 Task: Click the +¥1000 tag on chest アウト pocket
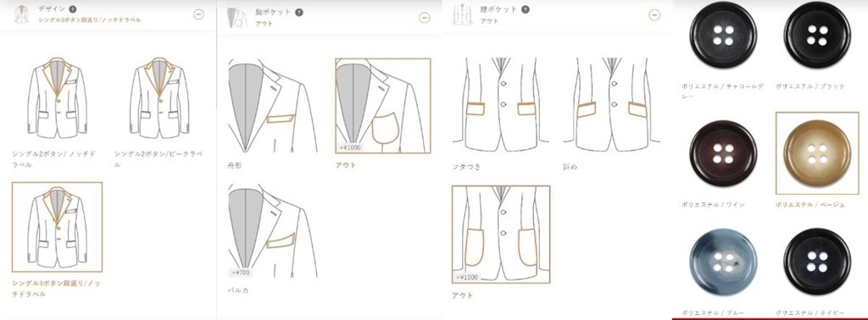click(x=350, y=147)
